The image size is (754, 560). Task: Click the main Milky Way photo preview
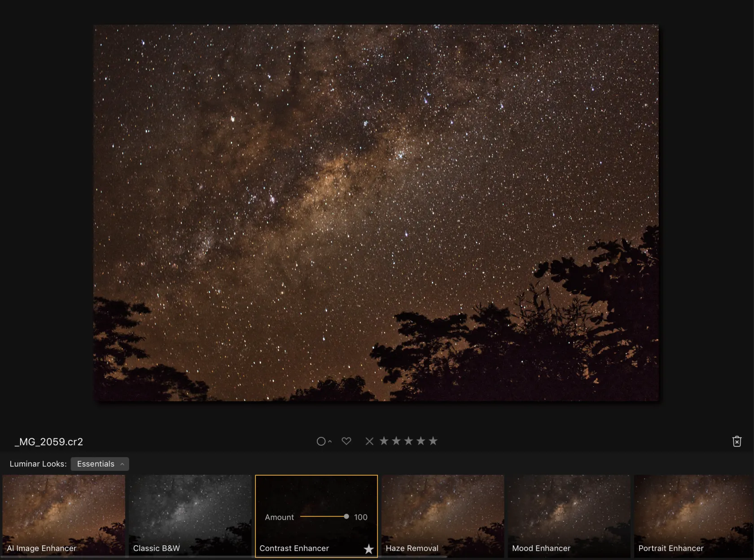[376, 213]
